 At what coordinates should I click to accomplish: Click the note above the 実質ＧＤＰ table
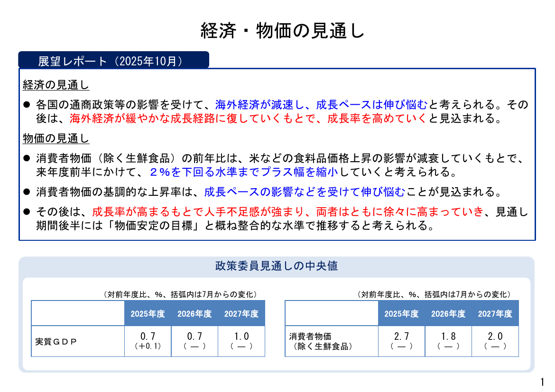pos(181,294)
